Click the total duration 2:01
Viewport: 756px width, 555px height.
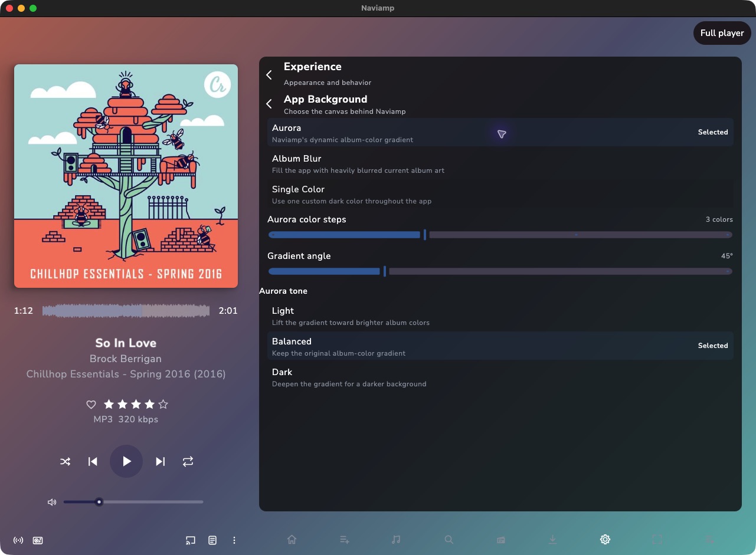pos(228,311)
